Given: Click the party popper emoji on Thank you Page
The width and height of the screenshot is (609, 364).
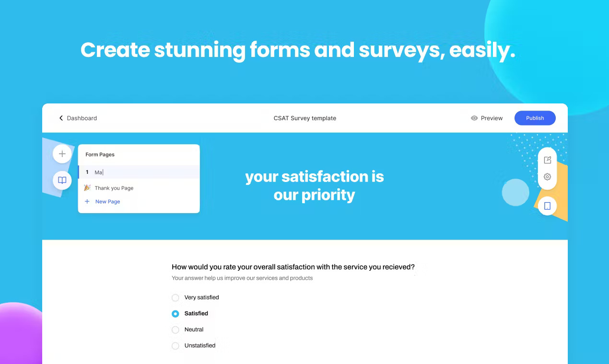Looking at the screenshot, I should click(87, 188).
